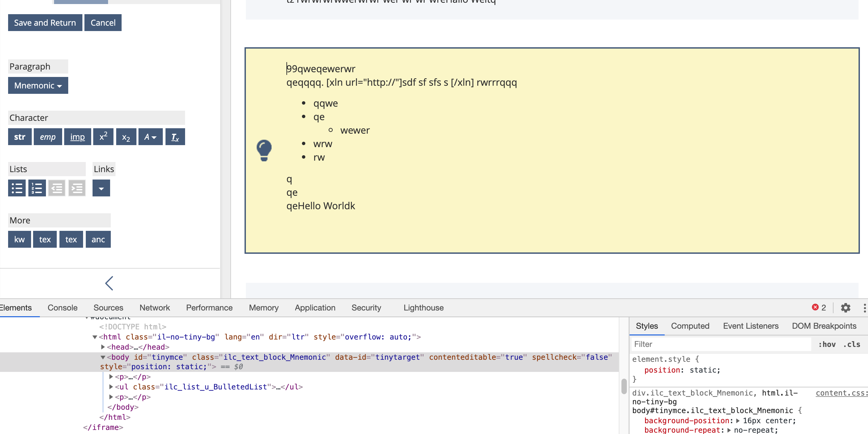Click the numbered list icon
Image resolution: width=868 pixels, height=434 pixels.
[37, 188]
